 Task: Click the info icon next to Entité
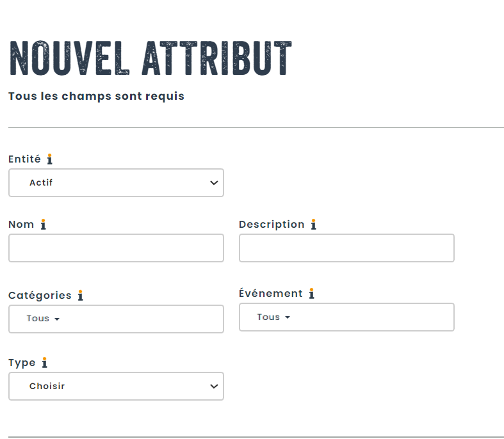pyautogui.click(x=50, y=159)
